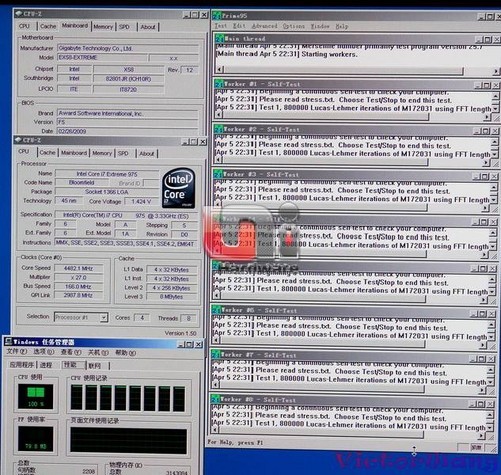Open the Options menu in Prime95
The height and width of the screenshot is (475, 501).
click(293, 26)
